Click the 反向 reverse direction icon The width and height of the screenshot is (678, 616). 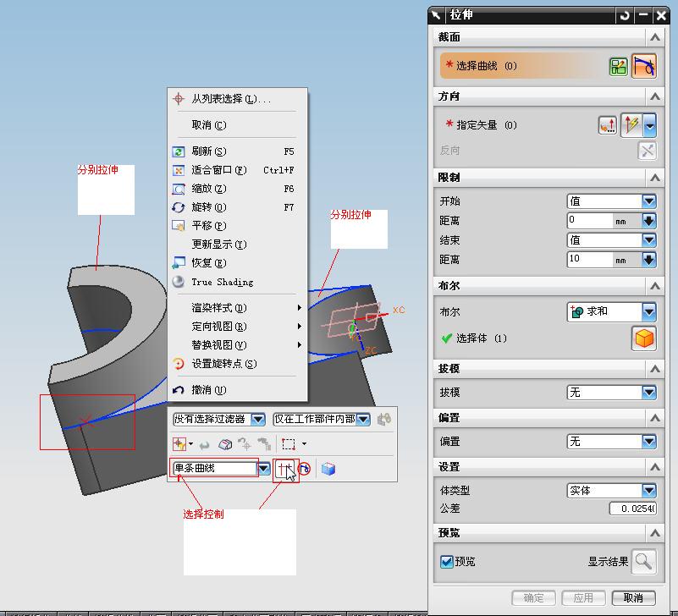pos(647,151)
